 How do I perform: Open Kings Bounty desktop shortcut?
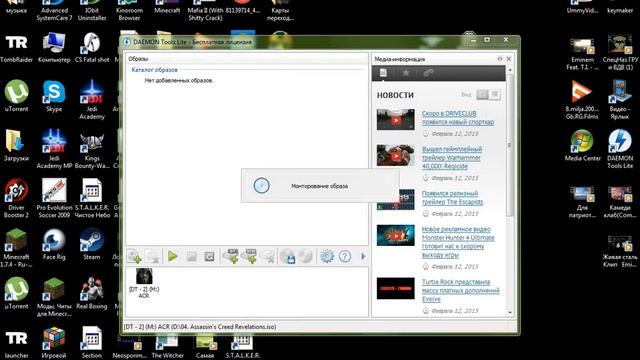pyautogui.click(x=92, y=149)
